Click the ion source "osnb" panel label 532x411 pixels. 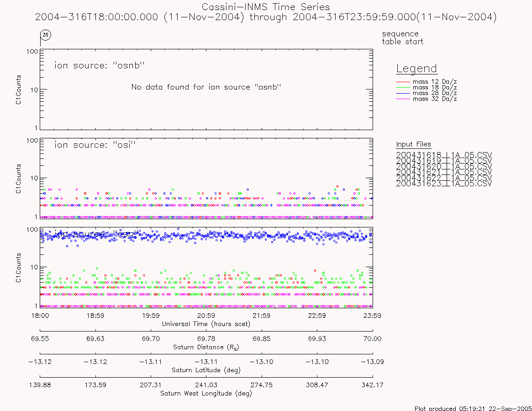pyautogui.click(x=100, y=65)
